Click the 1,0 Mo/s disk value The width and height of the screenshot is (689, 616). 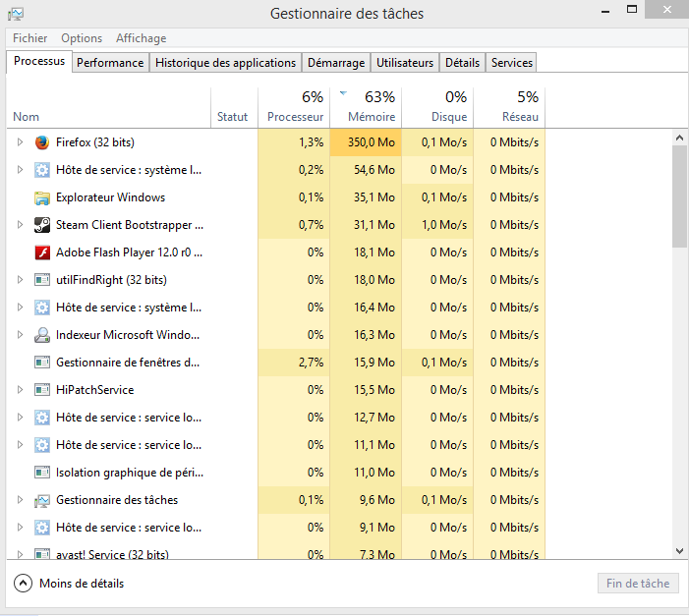tap(444, 225)
